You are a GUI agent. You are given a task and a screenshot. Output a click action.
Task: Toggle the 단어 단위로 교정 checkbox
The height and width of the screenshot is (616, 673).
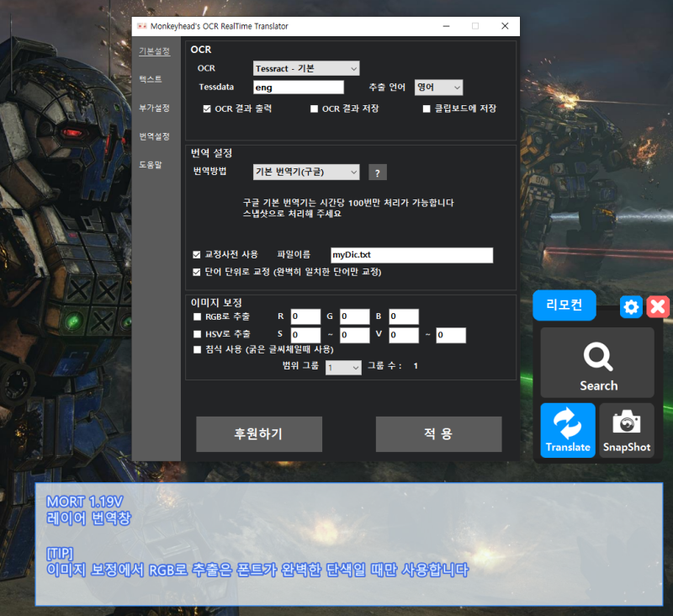[197, 272]
